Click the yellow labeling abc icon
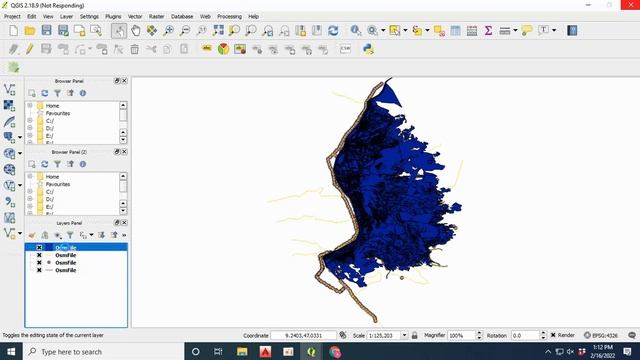 coord(207,49)
